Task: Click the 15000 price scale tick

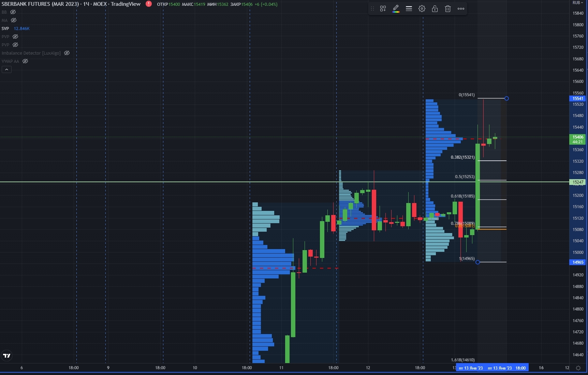Action: [578, 253]
